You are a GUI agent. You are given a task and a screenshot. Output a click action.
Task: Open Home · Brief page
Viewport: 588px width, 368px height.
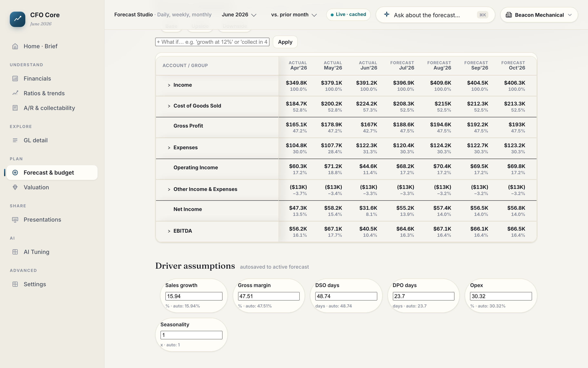coord(52,46)
